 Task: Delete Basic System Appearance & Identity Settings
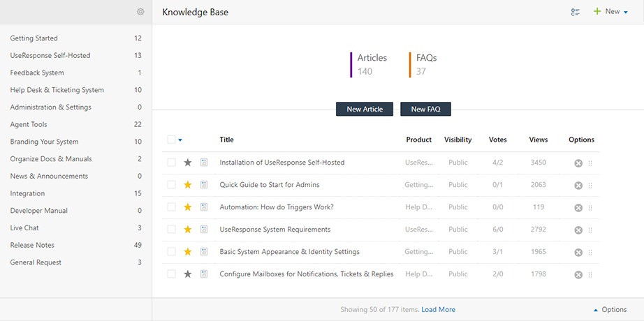(578, 253)
